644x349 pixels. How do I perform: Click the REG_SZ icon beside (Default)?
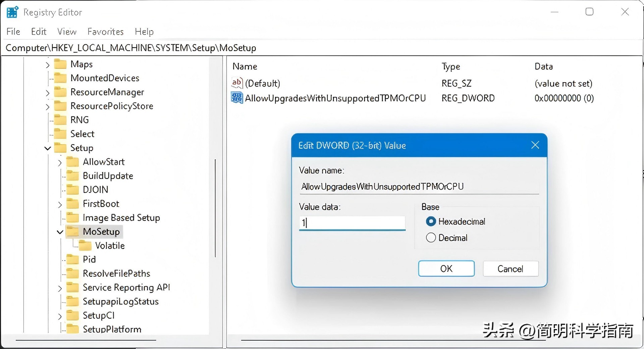click(x=236, y=83)
